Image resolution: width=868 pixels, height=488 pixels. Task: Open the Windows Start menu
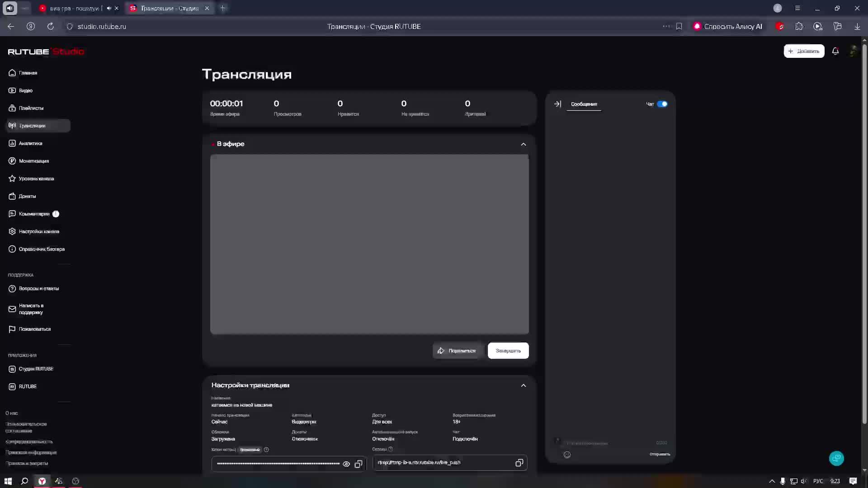[x=8, y=481]
